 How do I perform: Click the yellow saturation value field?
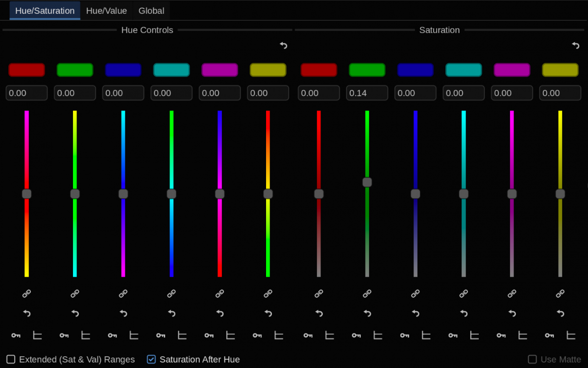[560, 93]
